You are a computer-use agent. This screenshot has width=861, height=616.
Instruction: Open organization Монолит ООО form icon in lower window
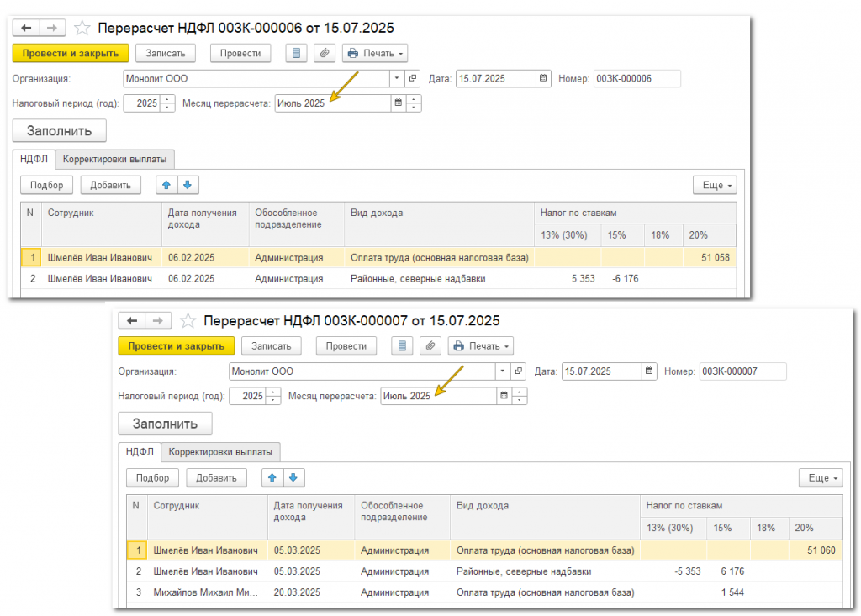(x=518, y=371)
